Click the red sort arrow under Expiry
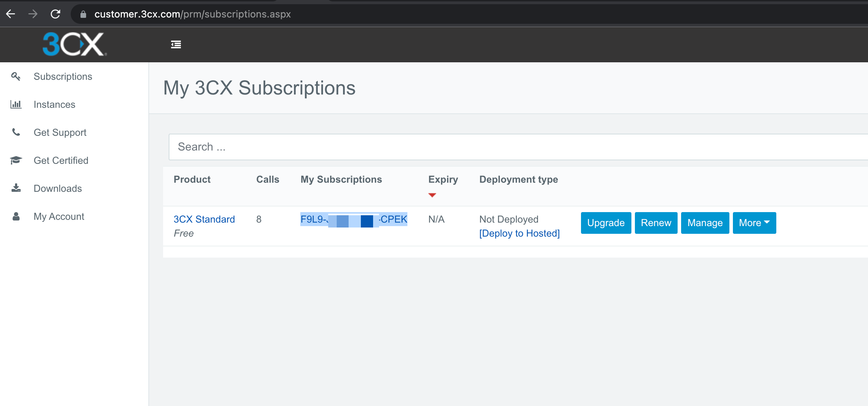 tap(432, 195)
